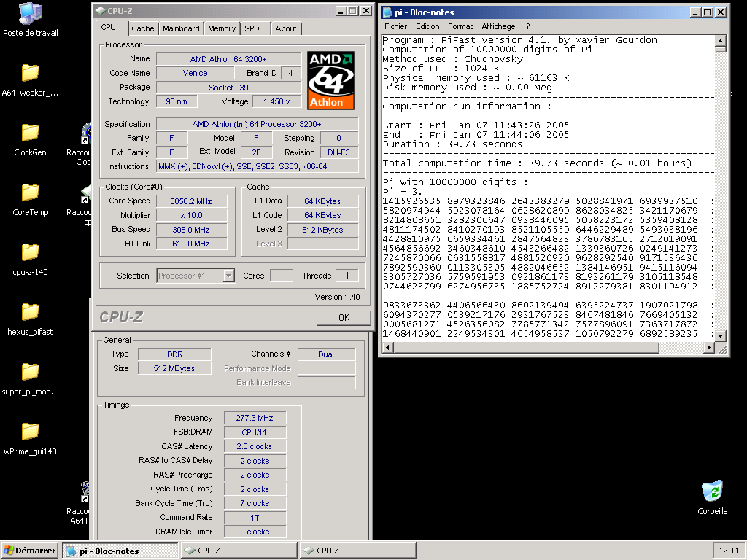Select the CPU tab in CPU-Z
Viewport: 747px width, 560px height.
[109, 27]
